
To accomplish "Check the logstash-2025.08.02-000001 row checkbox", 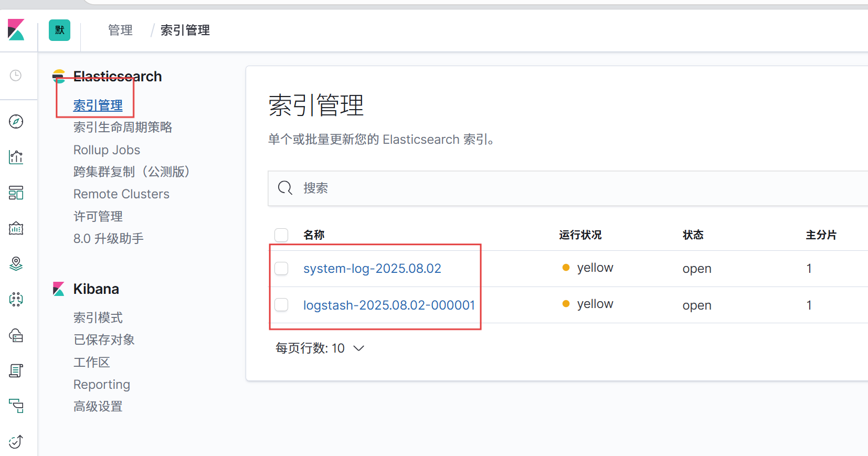I will [x=281, y=304].
